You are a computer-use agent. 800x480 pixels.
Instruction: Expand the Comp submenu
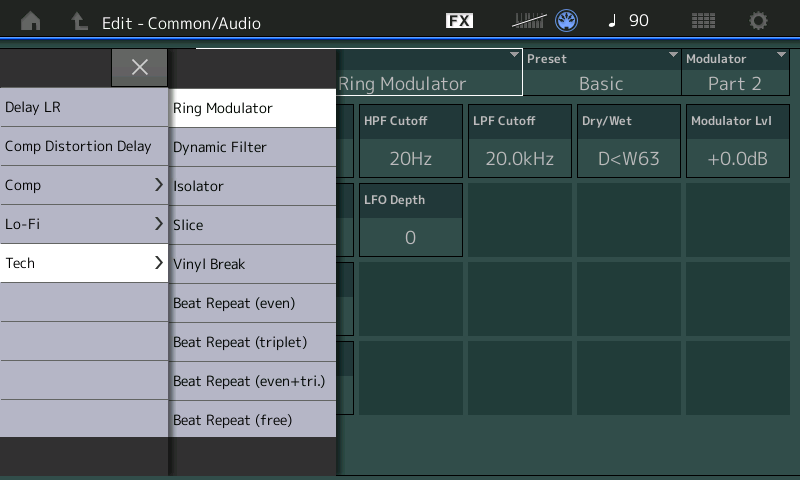tap(84, 185)
